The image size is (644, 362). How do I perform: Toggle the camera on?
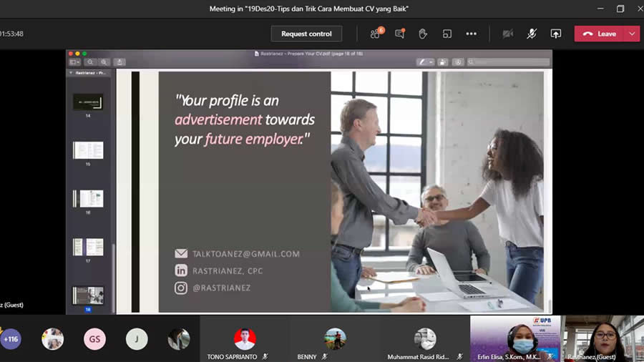click(x=508, y=34)
